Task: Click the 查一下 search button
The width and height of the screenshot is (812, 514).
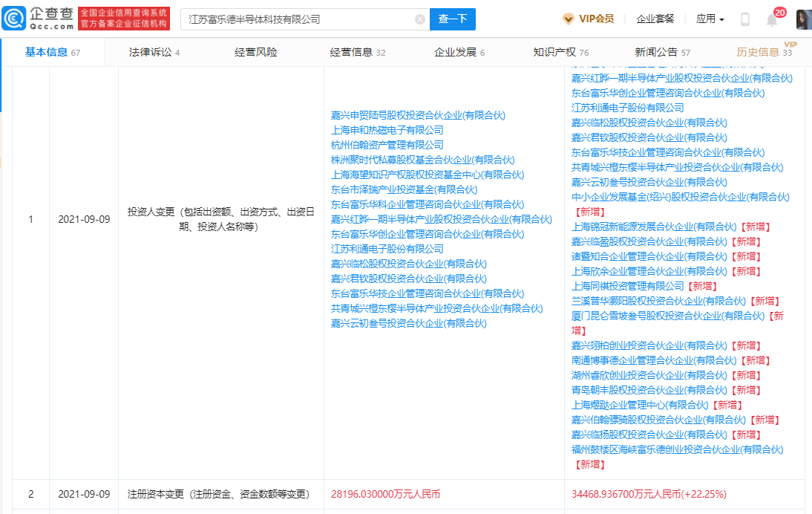Action: [x=453, y=19]
